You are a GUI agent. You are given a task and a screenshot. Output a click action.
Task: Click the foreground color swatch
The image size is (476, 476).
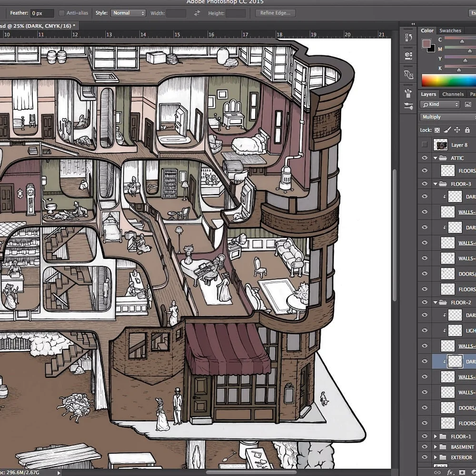(426, 44)
